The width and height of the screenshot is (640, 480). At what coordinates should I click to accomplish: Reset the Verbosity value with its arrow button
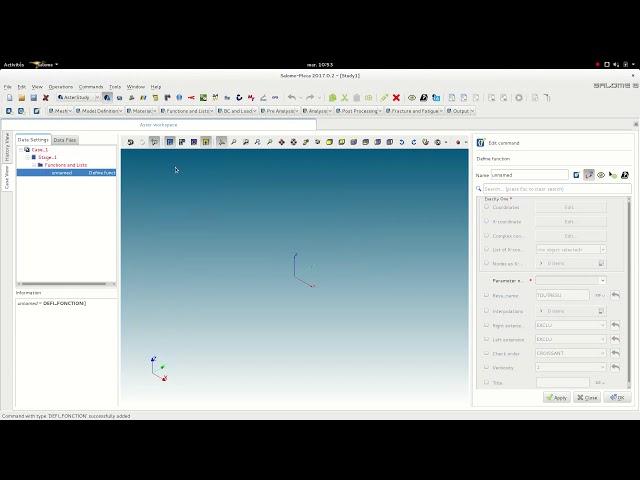(x=615, y=367)
